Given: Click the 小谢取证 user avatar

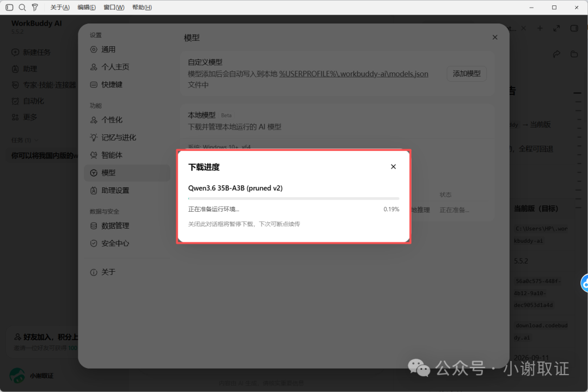Looking at the screenshot, I should (17, 376).
